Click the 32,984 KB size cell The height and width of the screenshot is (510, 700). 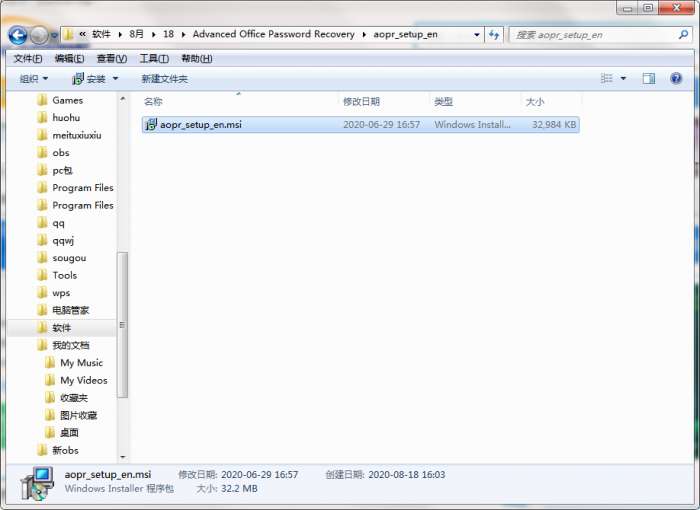click(x=554, y=125)
